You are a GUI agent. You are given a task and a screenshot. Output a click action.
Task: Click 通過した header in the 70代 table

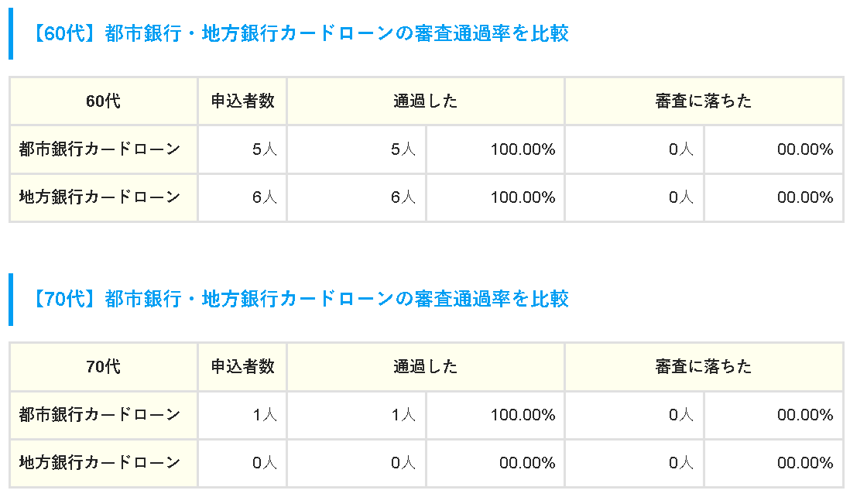[x=425, y=366]
